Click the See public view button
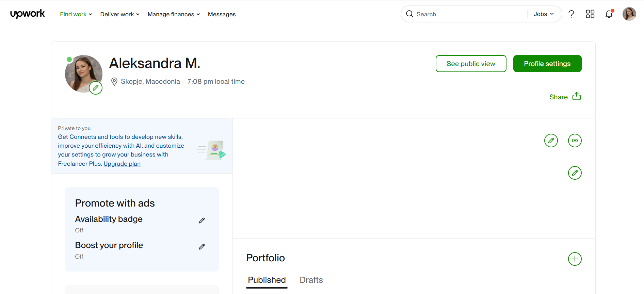The height and width of the screenshot is (294, 644). coord(471,64)
